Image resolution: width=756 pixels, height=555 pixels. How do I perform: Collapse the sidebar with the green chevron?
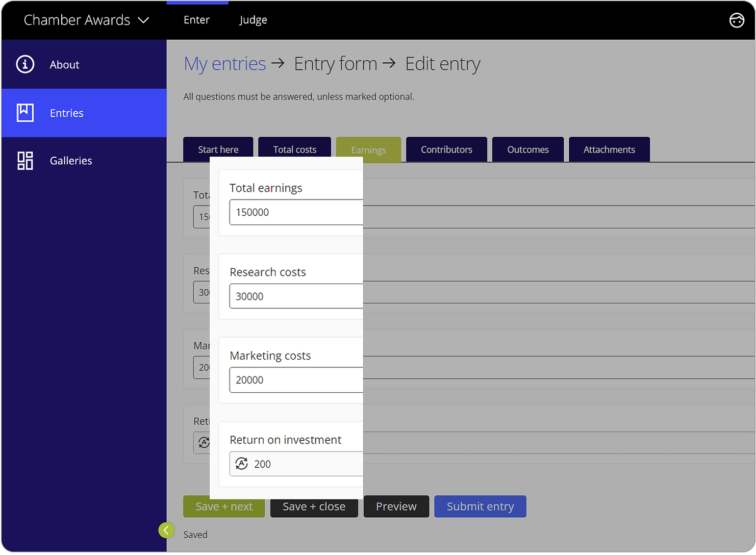[166, 530]
